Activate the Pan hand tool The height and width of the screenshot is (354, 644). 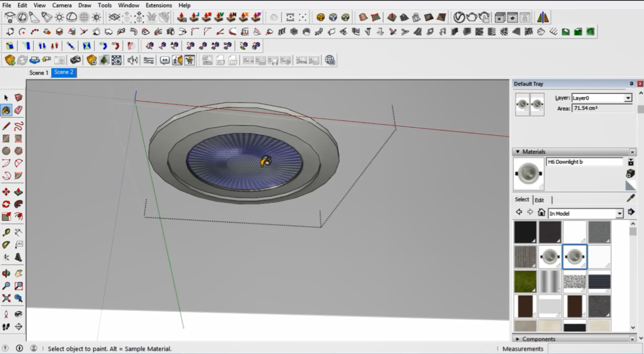pyautogui.click(x=18, y=273)
